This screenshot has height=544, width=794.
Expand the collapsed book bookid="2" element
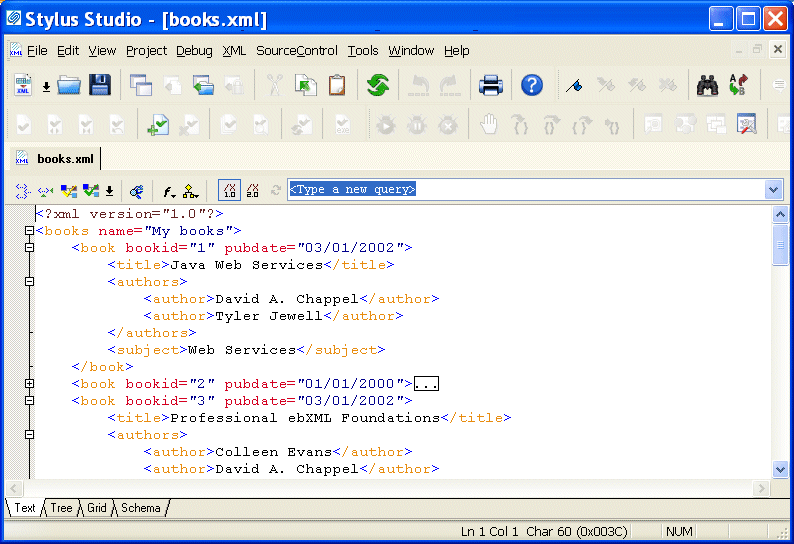tap(29, 384)
